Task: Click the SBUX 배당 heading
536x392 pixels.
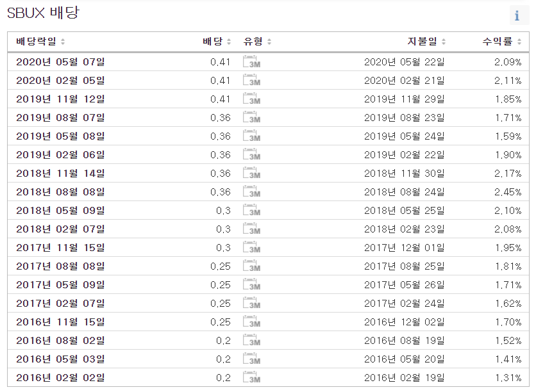Action: pyautogui.click(x=43, y=13)
